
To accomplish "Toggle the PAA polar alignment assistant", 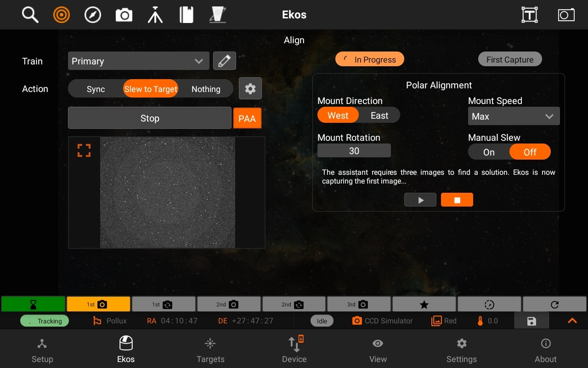I will (247, 118).
